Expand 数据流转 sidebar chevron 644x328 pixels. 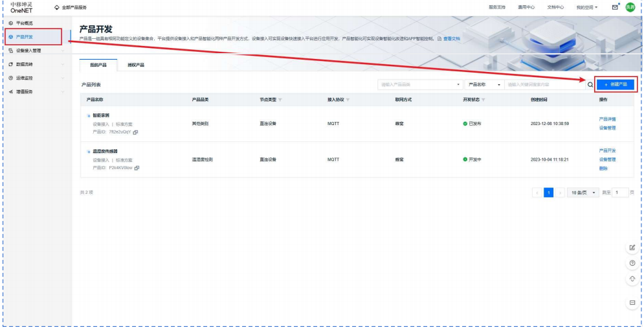(x=63, y=64)
